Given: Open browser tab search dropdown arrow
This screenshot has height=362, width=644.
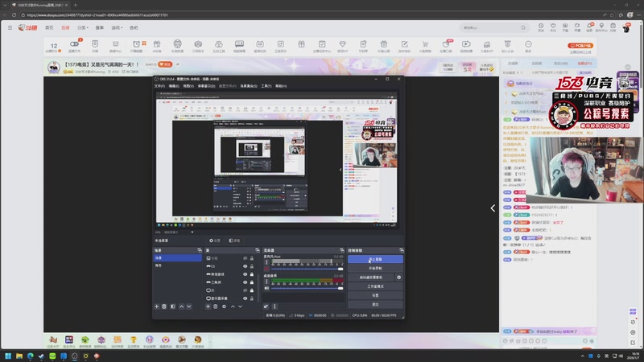Looking at the screenshot, I should (x=5, y=5).
